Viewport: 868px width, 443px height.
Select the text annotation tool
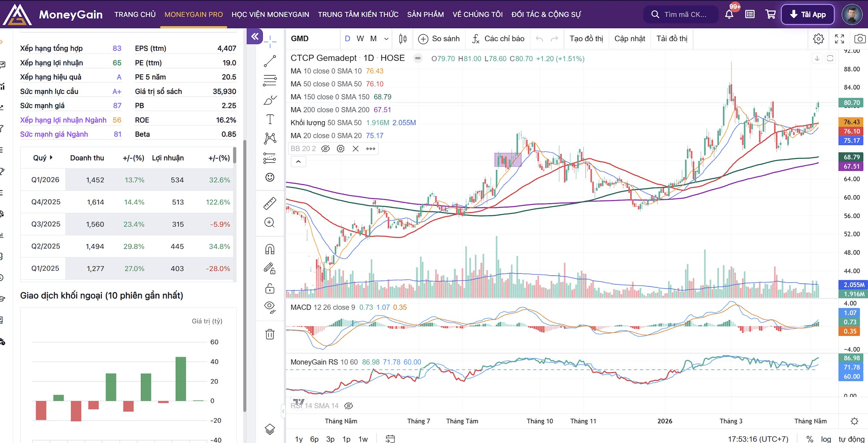pyautogui.click(x=270, y=119)
